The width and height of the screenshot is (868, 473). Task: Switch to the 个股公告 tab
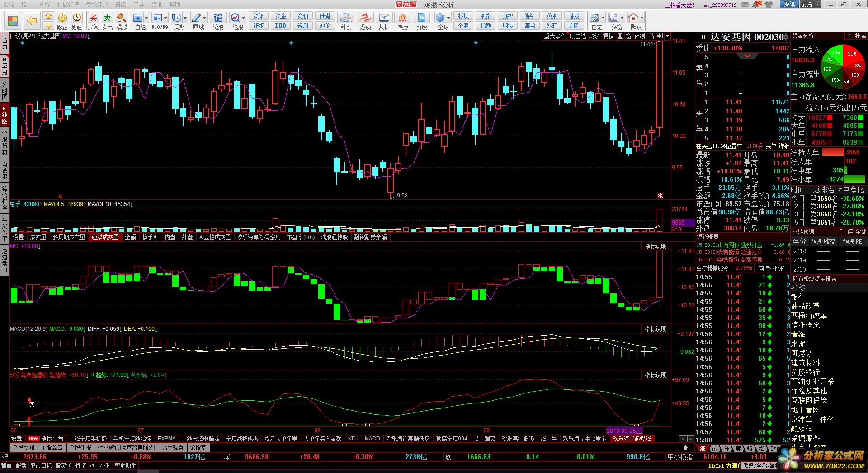tap(52, 447)
